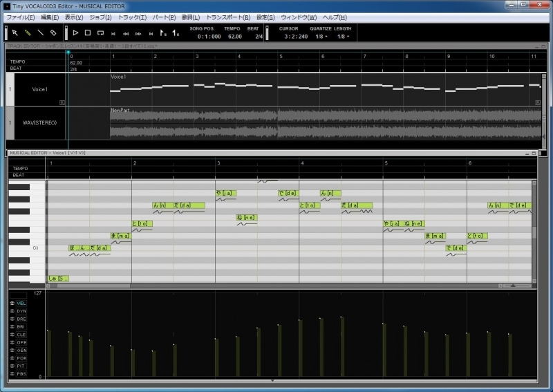Click the piano roll scroll-down arrow
The height and width of the screenshot is (392, 553).
tap(534, 281)
